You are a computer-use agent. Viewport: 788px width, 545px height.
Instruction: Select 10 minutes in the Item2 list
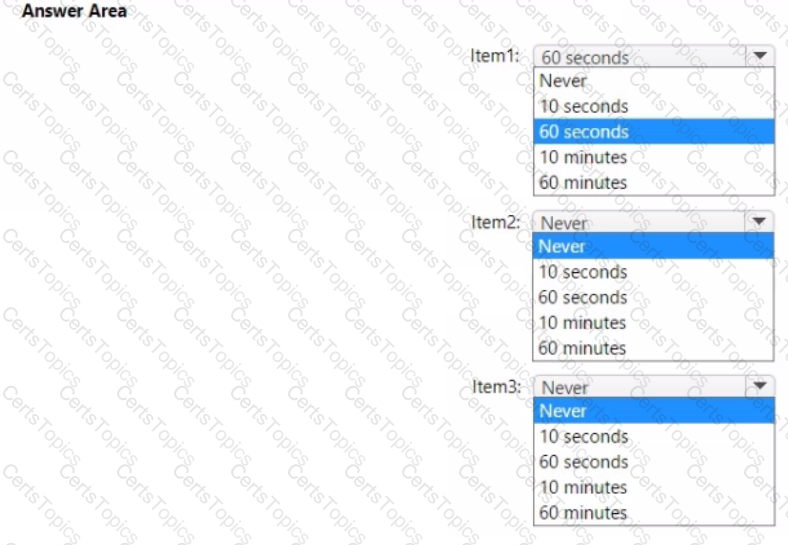pos(653,322)
